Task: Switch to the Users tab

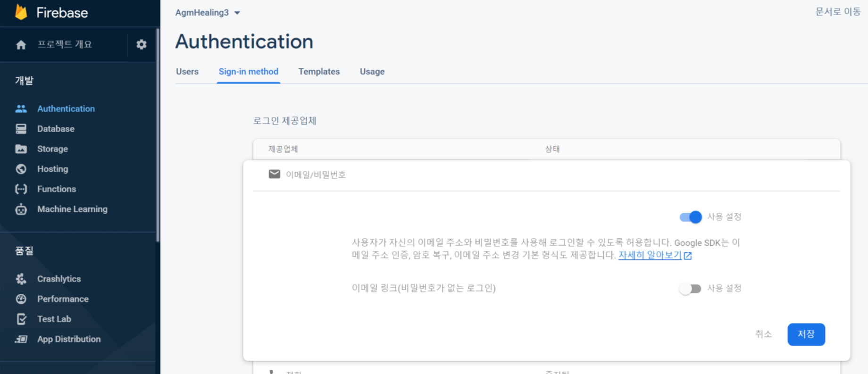Action: pos(187,72)
